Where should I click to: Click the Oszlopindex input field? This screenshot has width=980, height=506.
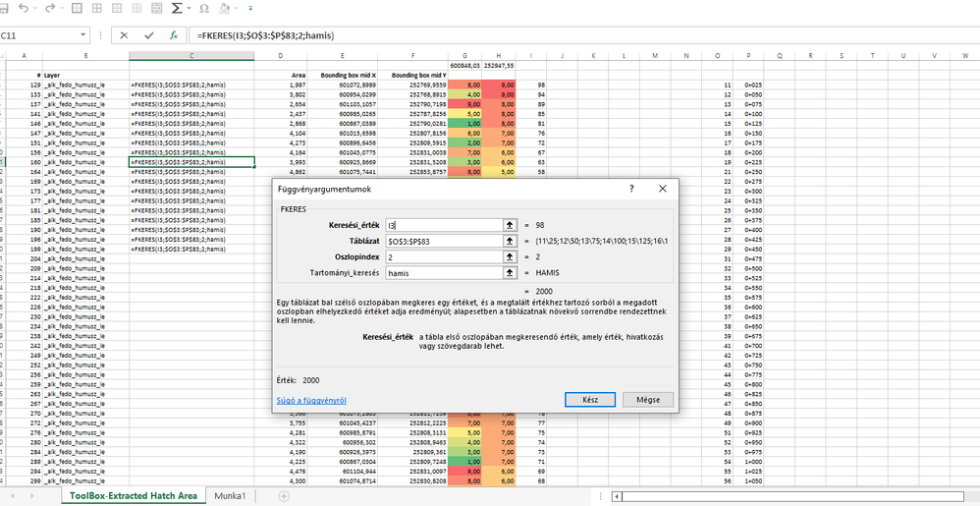tap(445, 257)
